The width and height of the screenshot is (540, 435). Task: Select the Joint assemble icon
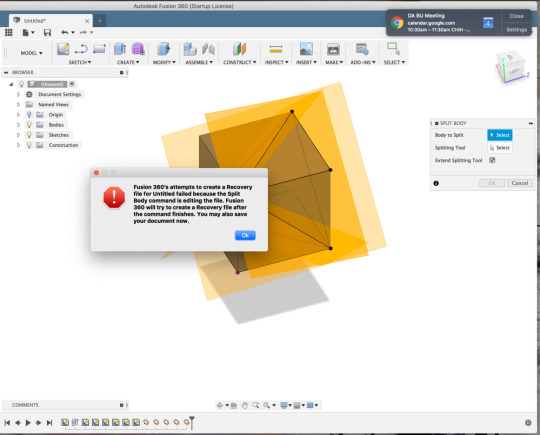[208, 49]
